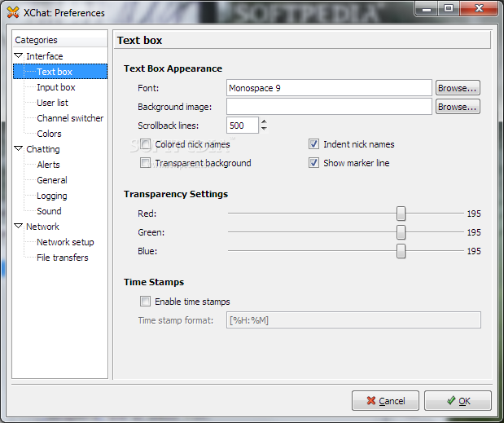
Task: Click the Font field showing Monospace 9
Action: 329,88
